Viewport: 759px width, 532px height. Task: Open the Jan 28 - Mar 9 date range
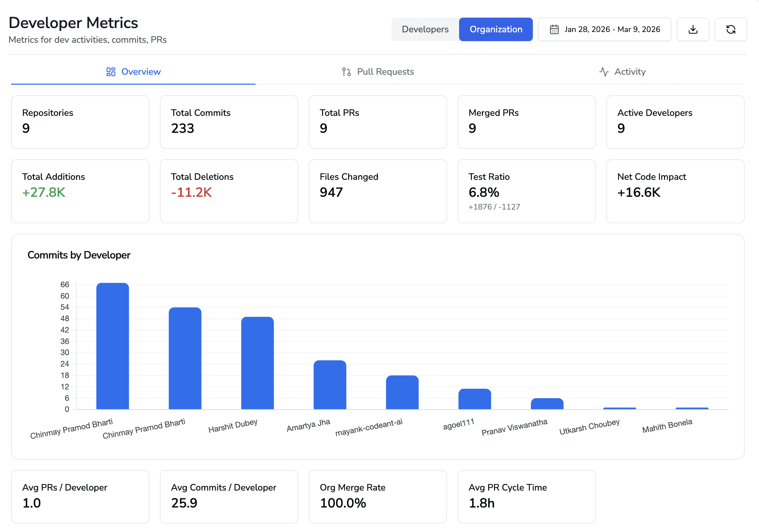[x=612, y=29]
